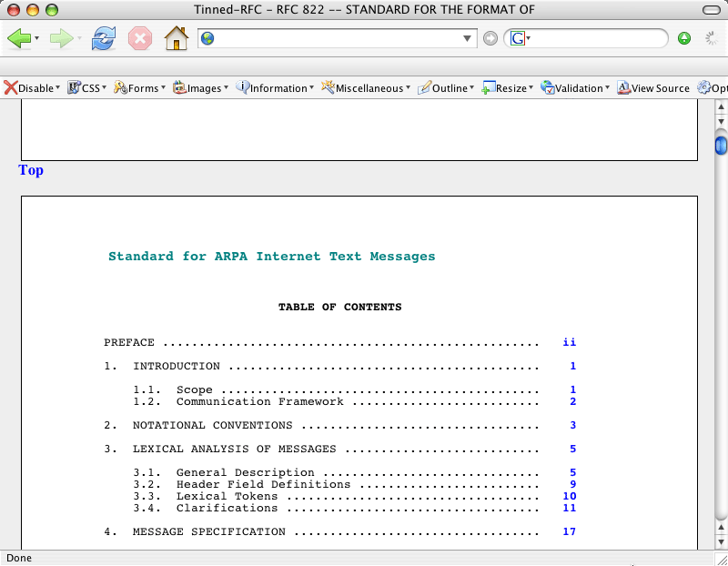728x566 pixels.
Task: Open page 1 link for Scope
Action: point(573,389)
